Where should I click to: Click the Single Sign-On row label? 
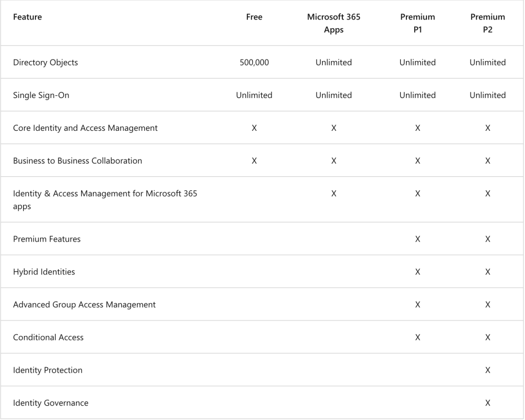pos(41,95)
